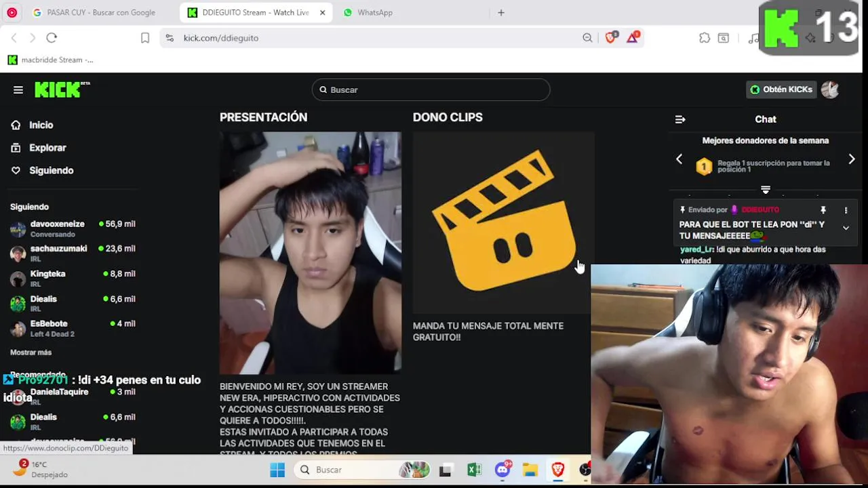Go back in browser history
Screen dimensions: 868x488
14,38
